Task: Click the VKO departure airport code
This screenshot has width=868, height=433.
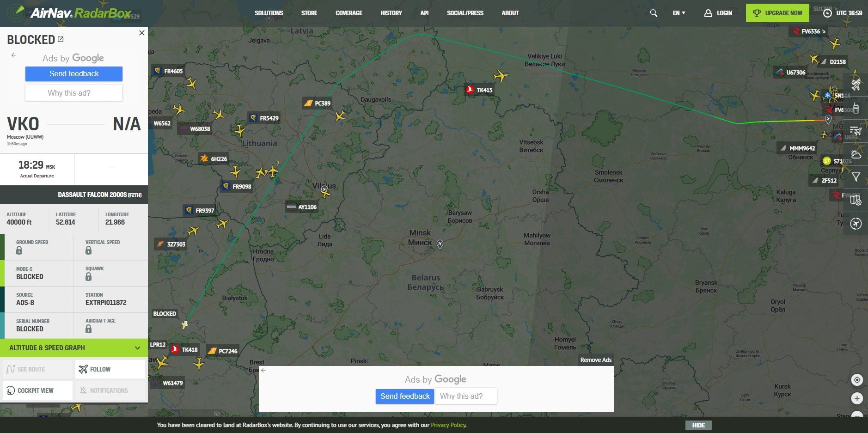Action: (23, 124)
